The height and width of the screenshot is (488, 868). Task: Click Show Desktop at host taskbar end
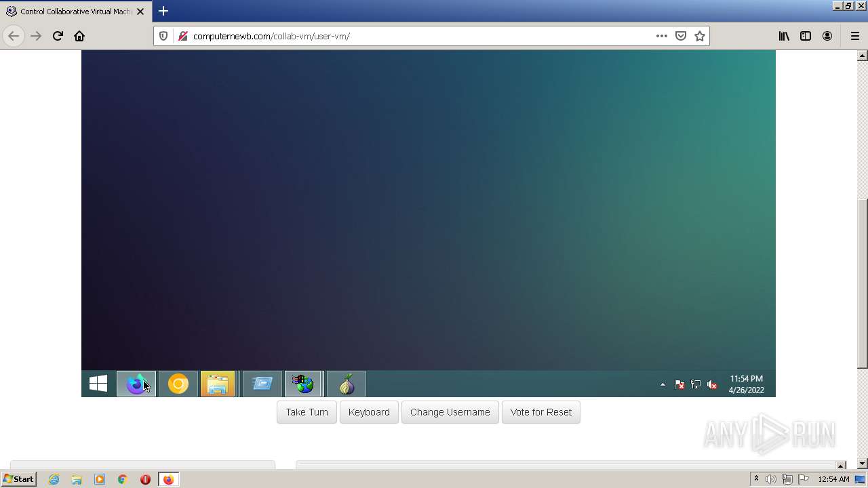pos(861,479)
